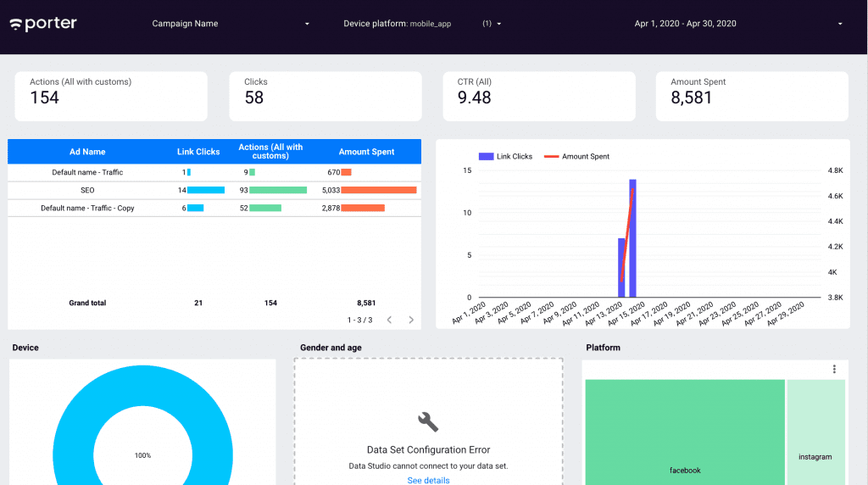Click the Amount Spent scorecard value 8,581
Screen dimensions: 868x485
[x=691, y=98]
